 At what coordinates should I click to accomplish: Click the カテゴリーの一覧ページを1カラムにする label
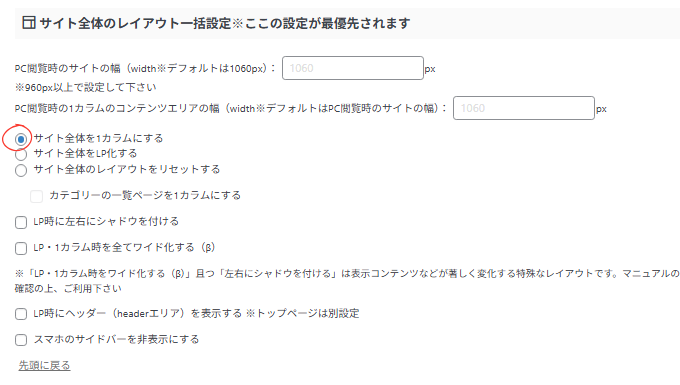(145, 196)
